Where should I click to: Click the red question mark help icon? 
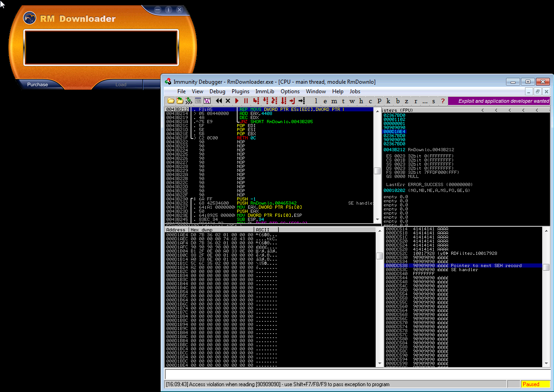point(443,100)
